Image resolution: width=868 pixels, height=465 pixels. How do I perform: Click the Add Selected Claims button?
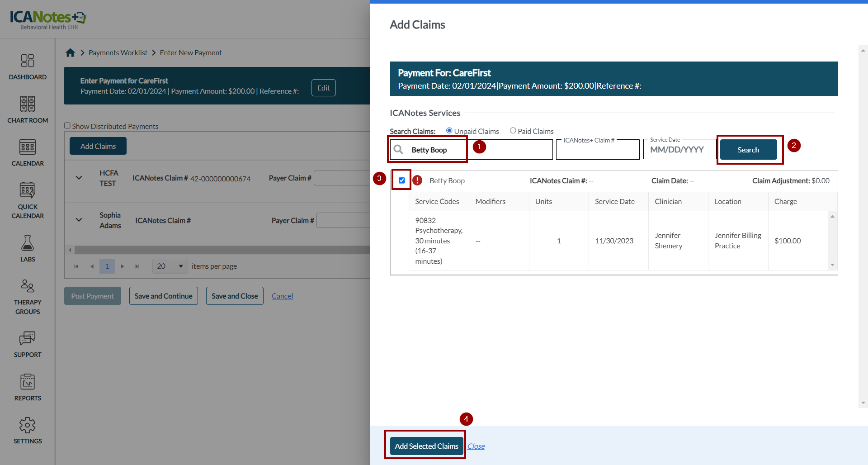point(426,446)
